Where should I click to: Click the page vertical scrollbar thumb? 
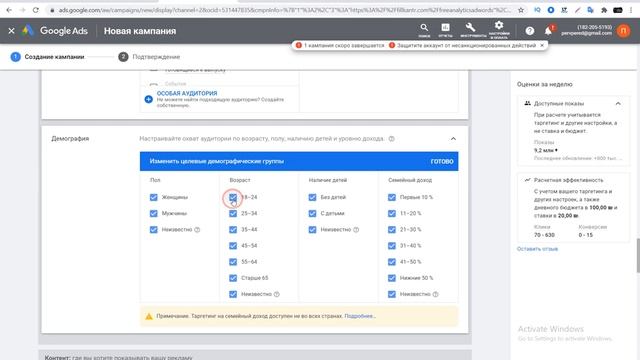pyautogui.click(x=638, y=256)
